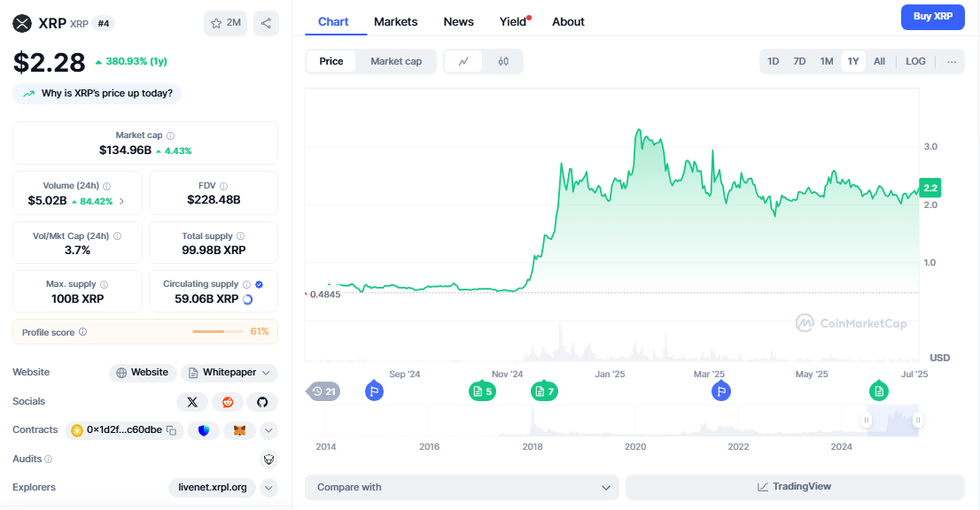Click the blue shield wallet icon
This screenshot has height=510, width=980.
[x=204, y=430]
